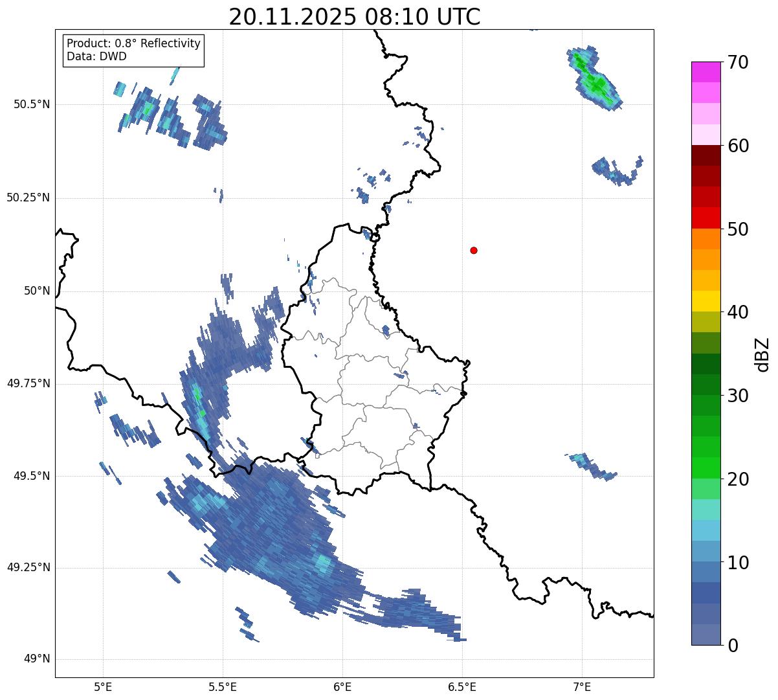Click the 49.25°N latitude tick label
The width and height of the screenshot is (778, 700).
click(28, 567)
